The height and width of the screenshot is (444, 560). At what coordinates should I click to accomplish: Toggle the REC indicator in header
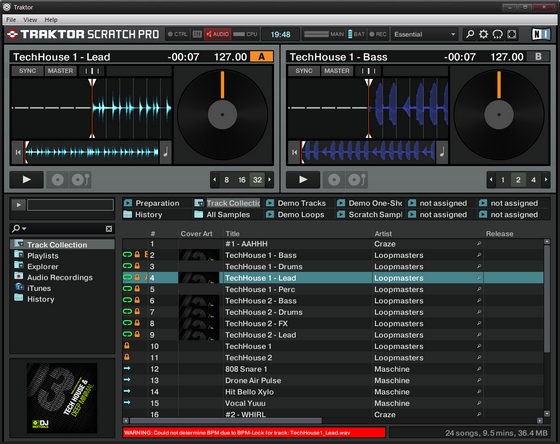pyautogui.click(x=378, y=34)
